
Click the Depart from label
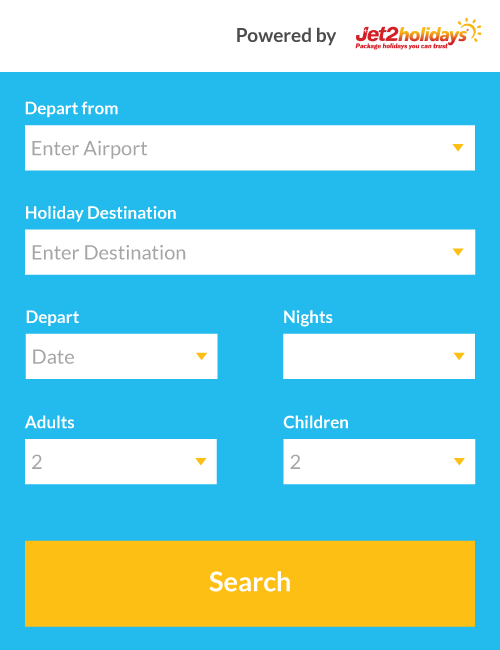click(x=72, y=109)
